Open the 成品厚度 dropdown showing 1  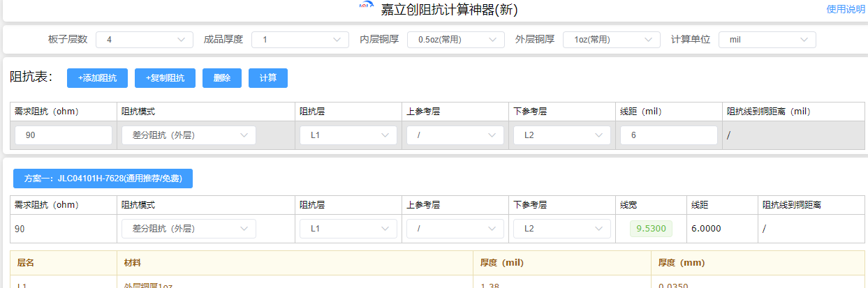click(x=300, y=40)
